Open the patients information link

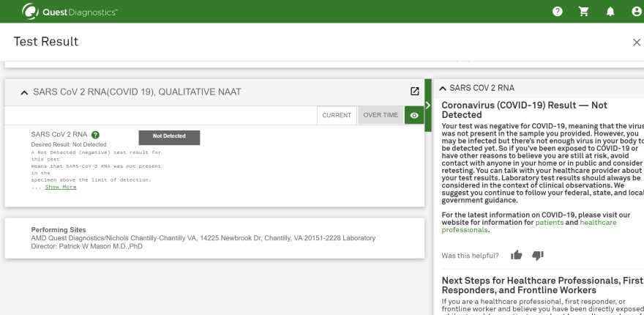pos(550,223)
